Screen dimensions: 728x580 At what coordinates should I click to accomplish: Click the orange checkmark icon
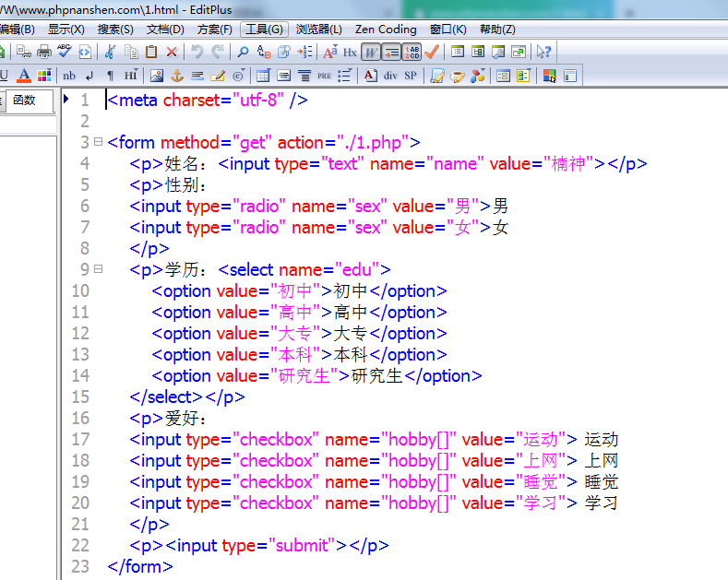point(431,52)
